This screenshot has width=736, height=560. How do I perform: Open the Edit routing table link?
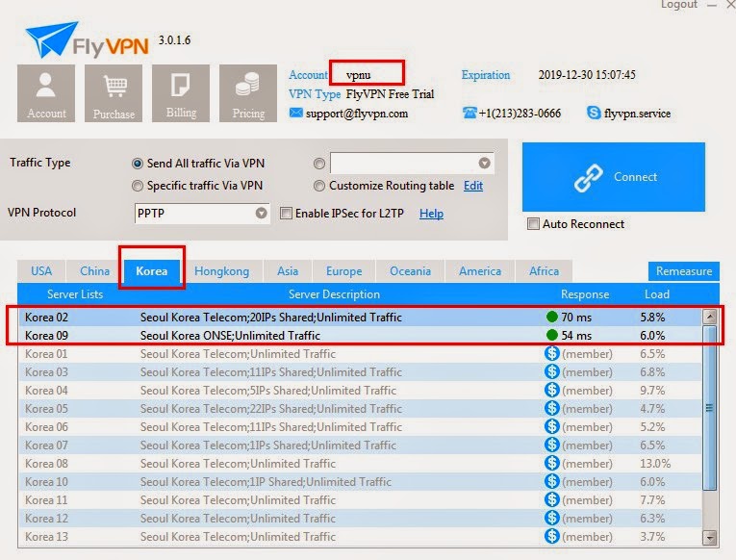coord(473,186)
